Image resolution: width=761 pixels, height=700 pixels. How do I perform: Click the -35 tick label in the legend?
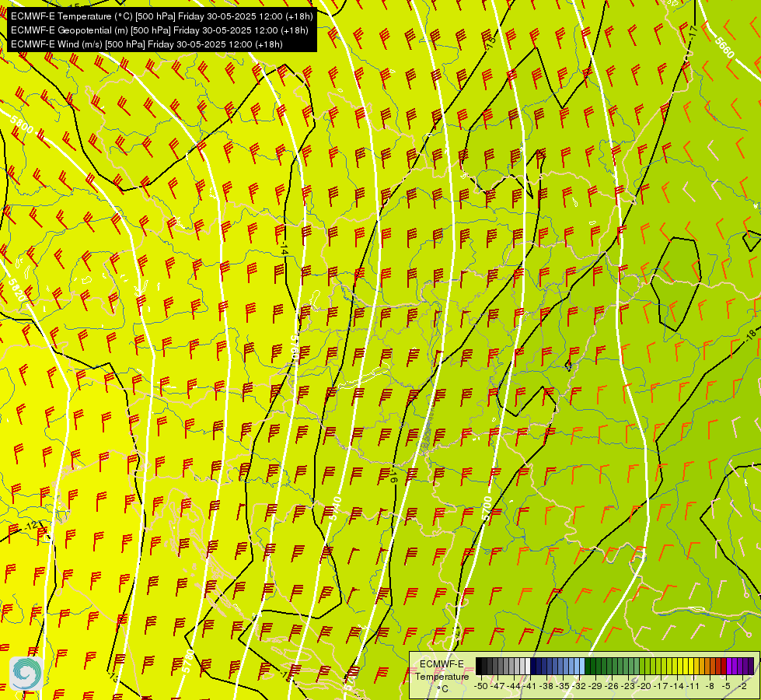563,686
